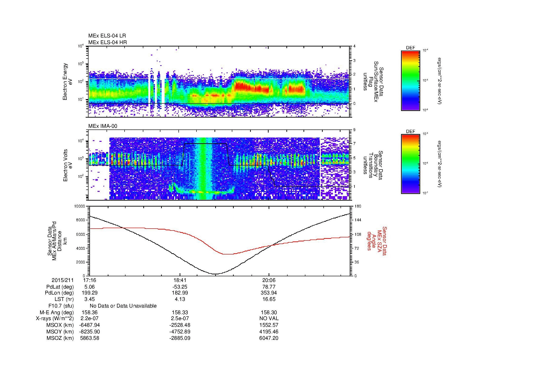This screenshot has width=555, height=392.
Task: Click 'No Data or Data Unavailable' text
Action: 123,306
